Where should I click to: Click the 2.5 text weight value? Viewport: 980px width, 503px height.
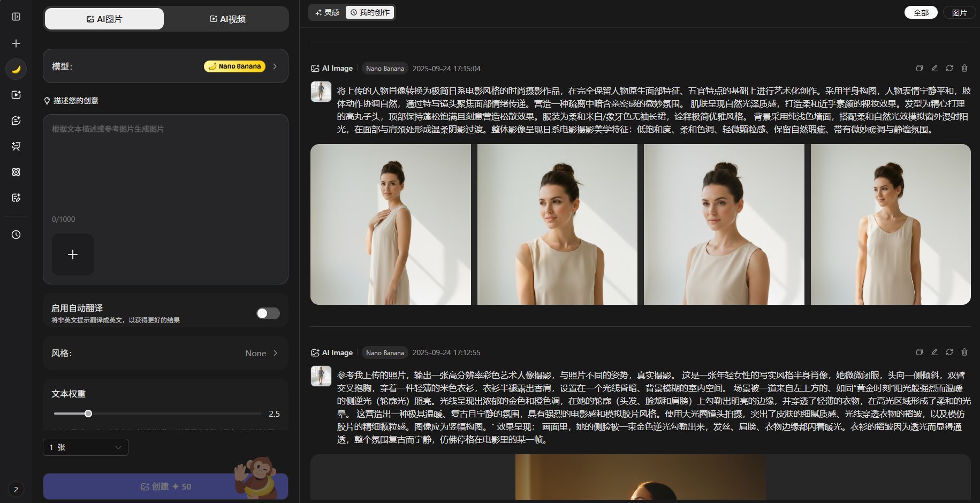coord(274,414)
